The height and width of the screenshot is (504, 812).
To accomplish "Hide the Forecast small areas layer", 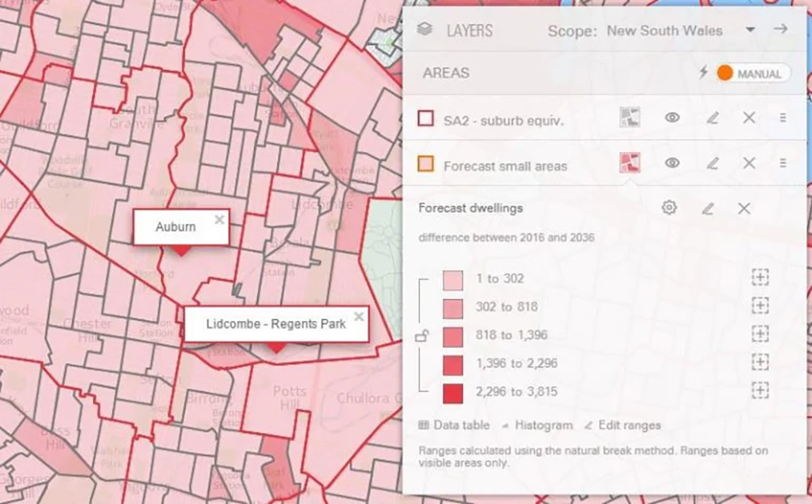I will [672, 163].
